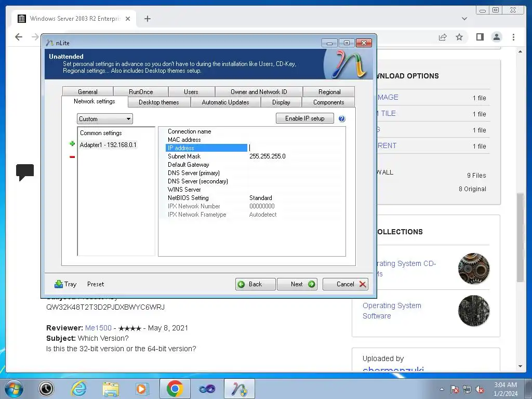The height and width of the screenshot is (399, 532).
Task: Open the clock app in taskbar
Action: (46, 389)
